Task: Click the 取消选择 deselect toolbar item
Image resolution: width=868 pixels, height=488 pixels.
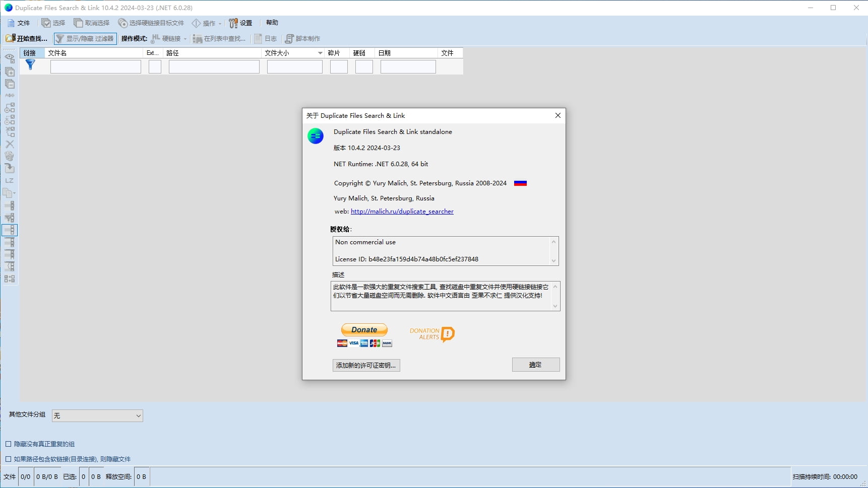Action: pos(92,23)
